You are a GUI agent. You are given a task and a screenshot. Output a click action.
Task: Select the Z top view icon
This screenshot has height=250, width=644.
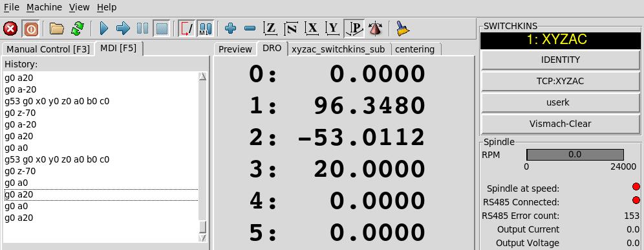pos(270,28)
